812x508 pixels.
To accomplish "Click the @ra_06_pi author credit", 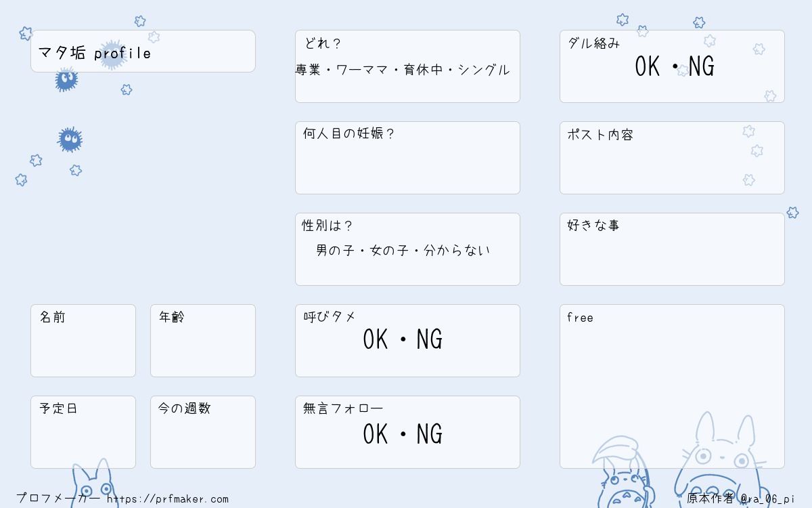I will coord(767,499).
